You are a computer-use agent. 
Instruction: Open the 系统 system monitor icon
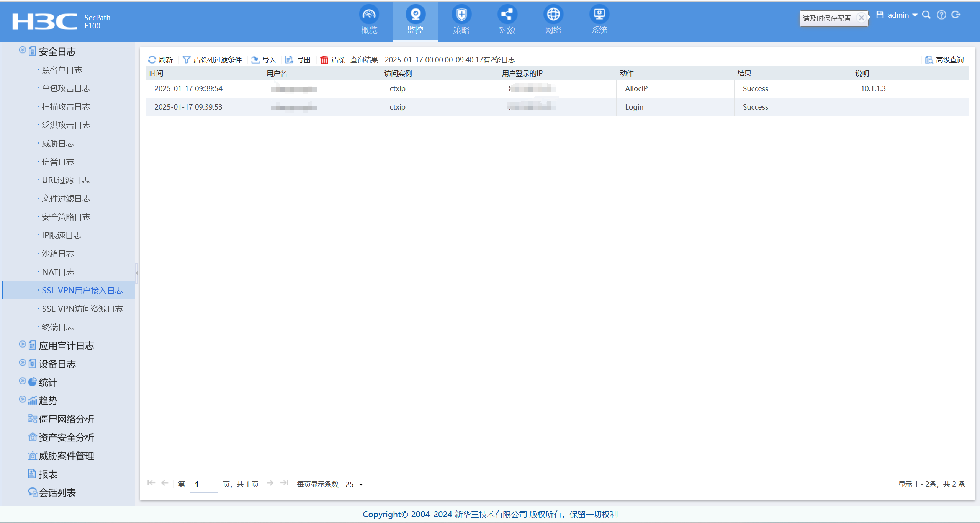[599, 15]
